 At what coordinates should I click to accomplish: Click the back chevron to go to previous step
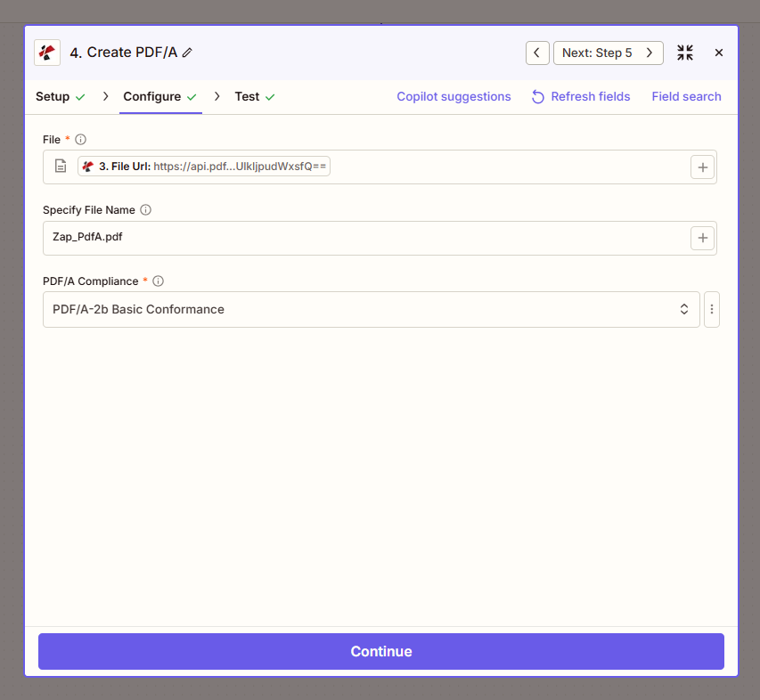click(x=537, y=53)
